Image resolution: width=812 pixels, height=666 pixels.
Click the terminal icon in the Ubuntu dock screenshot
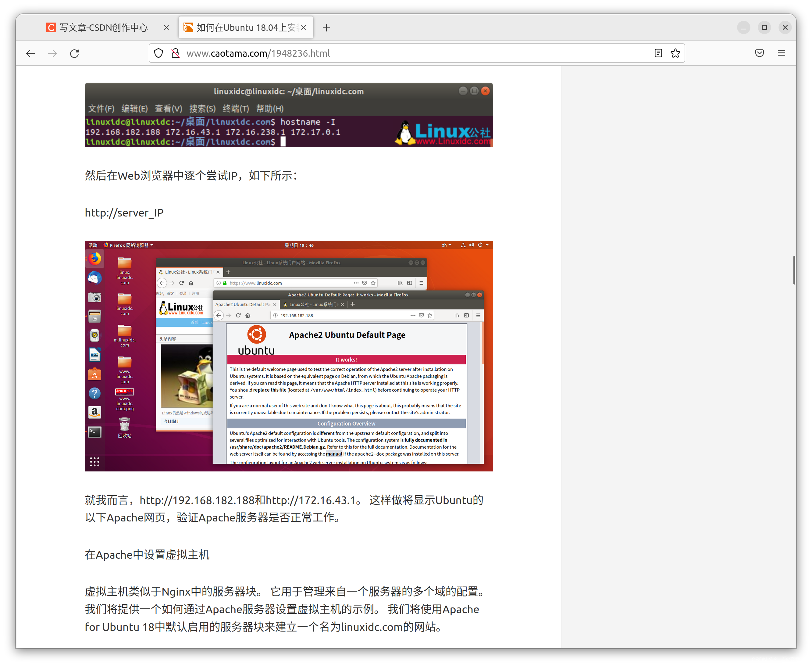point(94,432)
